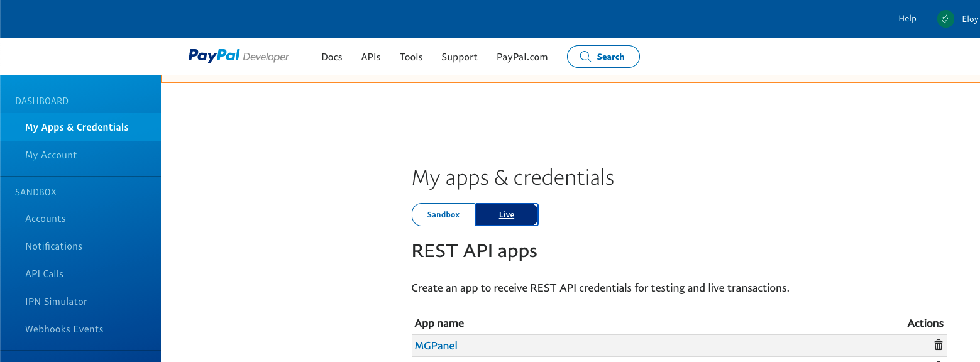Click the REST API apps heading
This screenshot has height=362, width=980.
coord(475,251)
